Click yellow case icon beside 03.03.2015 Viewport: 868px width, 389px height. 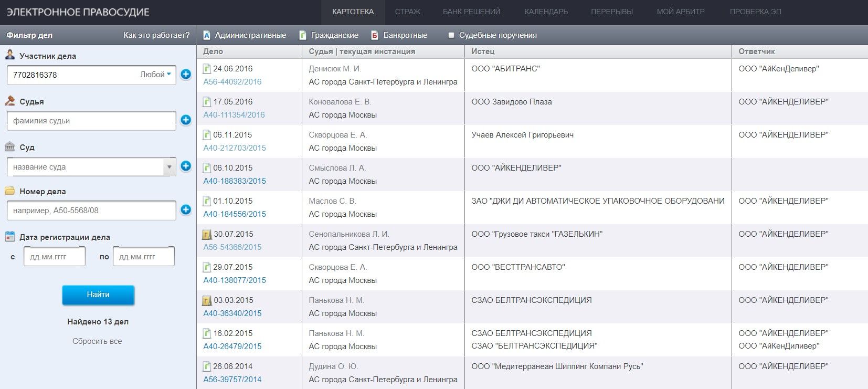coord(207,300)
